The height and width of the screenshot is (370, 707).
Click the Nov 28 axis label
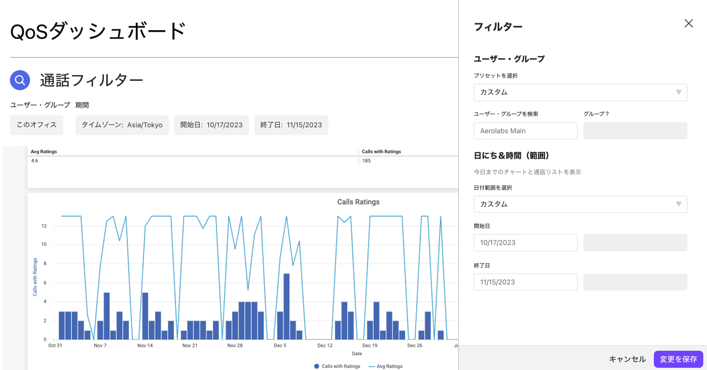pos(234,346)
